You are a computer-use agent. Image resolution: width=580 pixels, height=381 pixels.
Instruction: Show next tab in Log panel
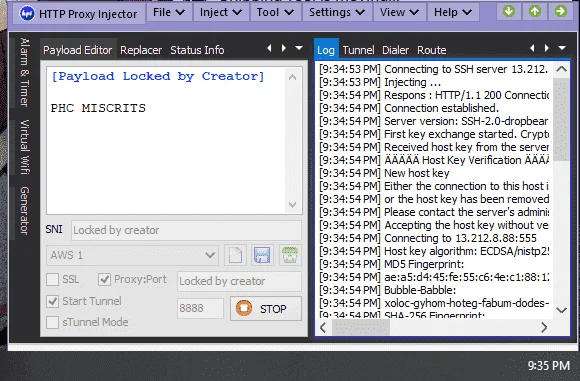[547, 48]
